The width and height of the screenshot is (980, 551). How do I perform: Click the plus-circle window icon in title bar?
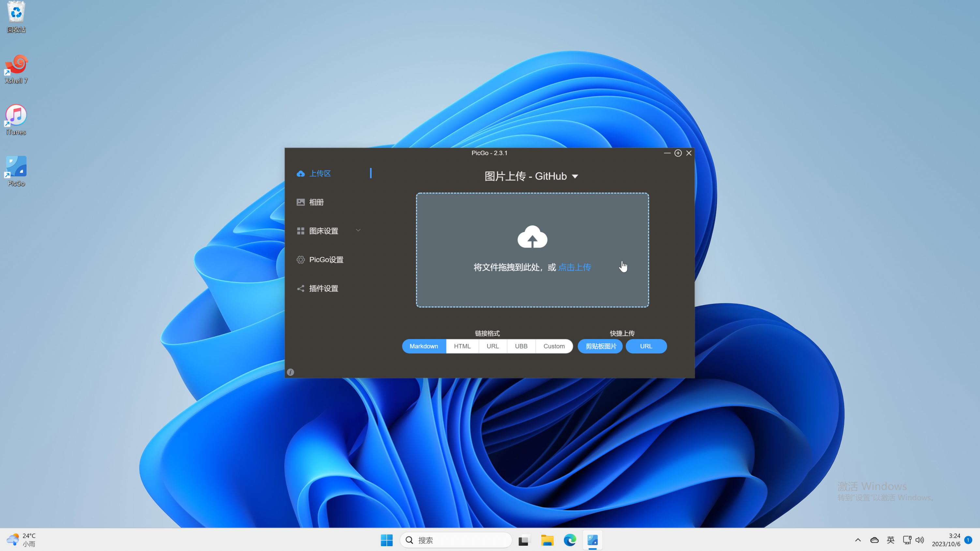(678, 153)
